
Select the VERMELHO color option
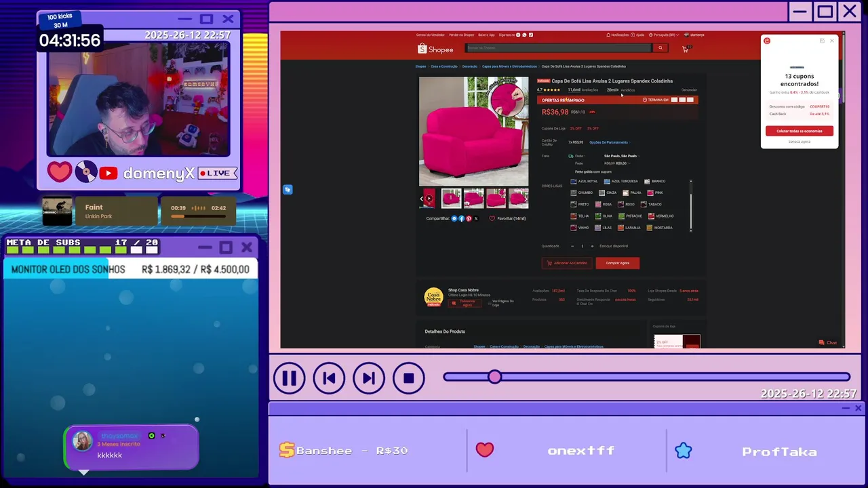[661, 216]
